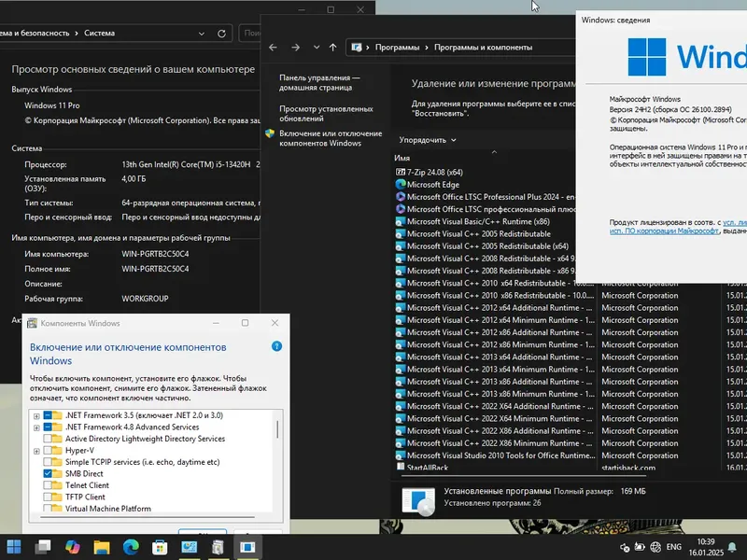
Task: Switch to Control Panel taskbar window
Action: [x=190, y=547]
